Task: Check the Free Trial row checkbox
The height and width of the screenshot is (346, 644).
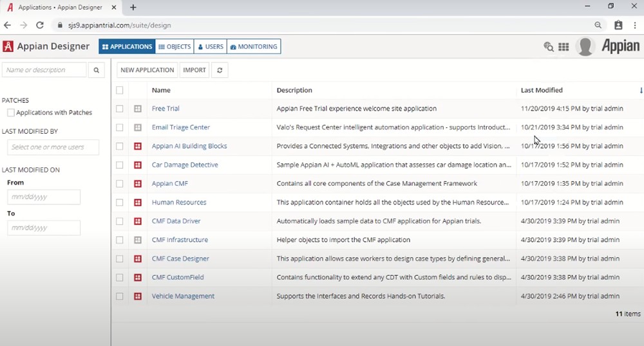Action: pos(120,109)
